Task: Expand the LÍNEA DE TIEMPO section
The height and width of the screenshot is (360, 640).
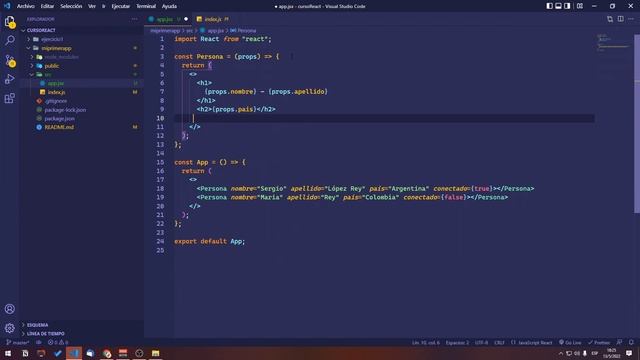Action: [82, 333]
